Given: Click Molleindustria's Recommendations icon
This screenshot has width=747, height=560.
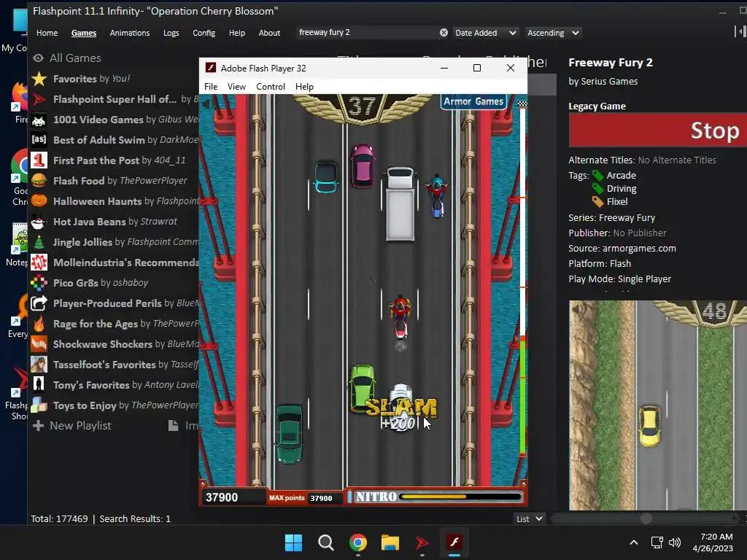Looking at the screenshot, I should (x=39, y=262).
